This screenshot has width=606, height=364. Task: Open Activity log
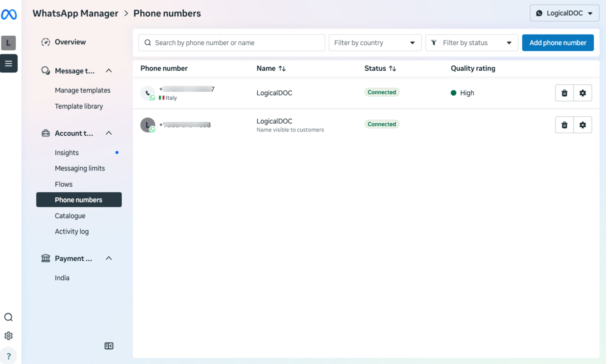[72, 231]
